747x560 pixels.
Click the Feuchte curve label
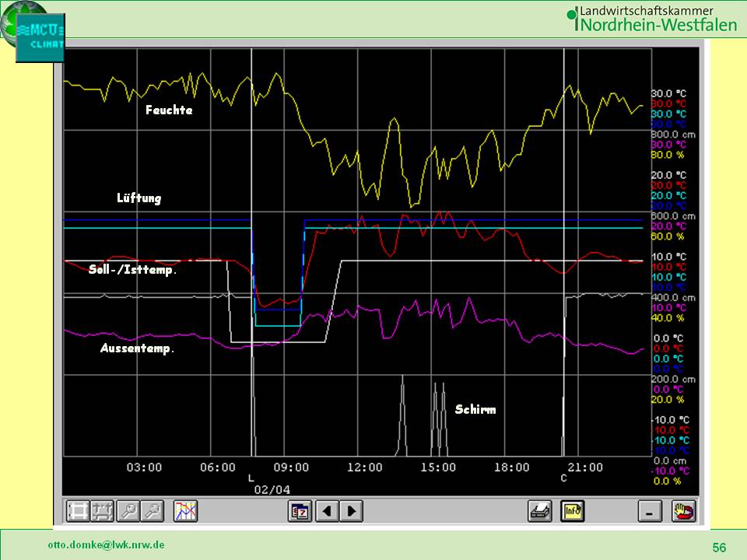[x=169, y=110]
